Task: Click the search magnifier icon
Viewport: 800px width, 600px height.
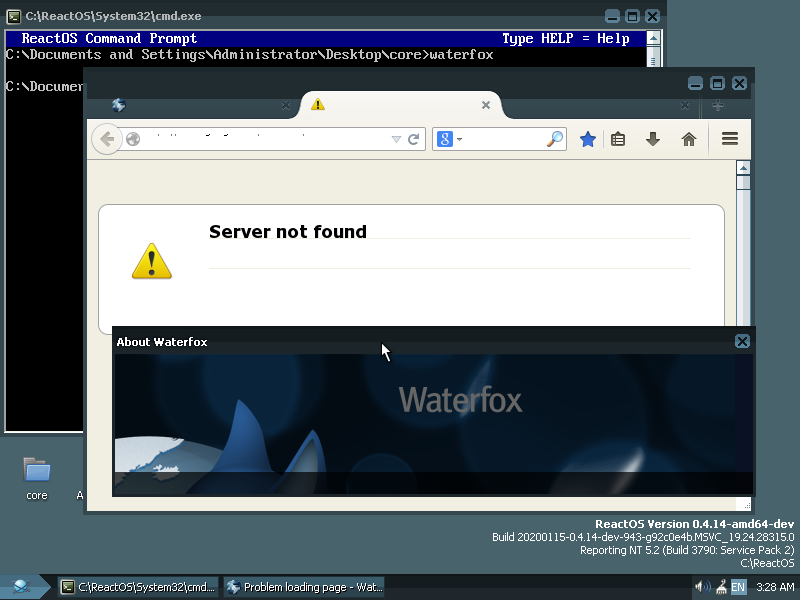Action: click(x=555, y=139)
